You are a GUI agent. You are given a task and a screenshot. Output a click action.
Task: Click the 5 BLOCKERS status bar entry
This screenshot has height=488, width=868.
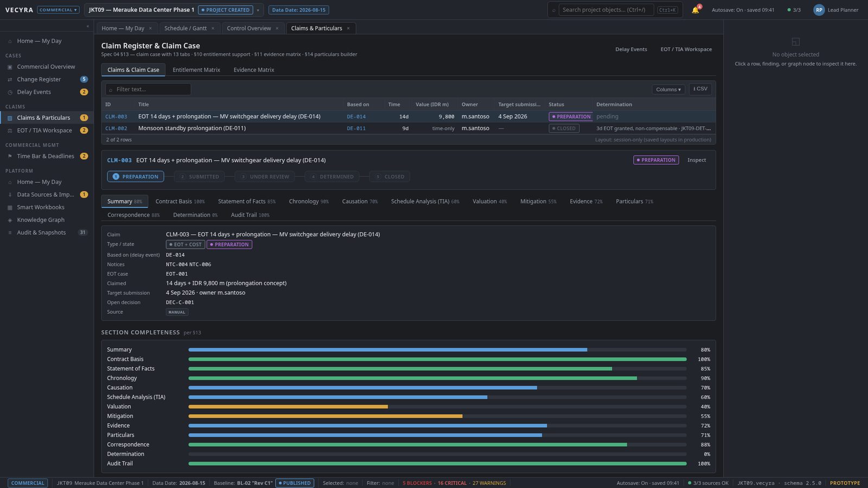[417, 483]
